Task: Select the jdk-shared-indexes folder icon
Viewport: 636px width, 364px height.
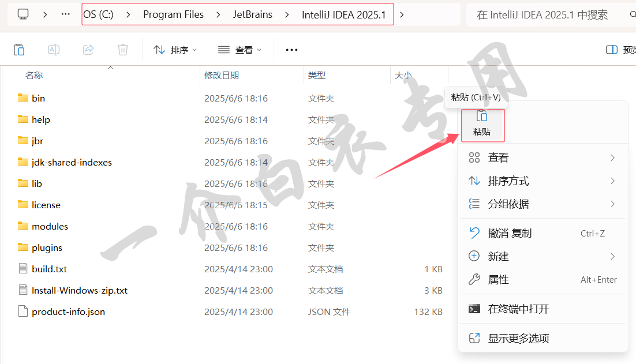Action: point(23,162)
